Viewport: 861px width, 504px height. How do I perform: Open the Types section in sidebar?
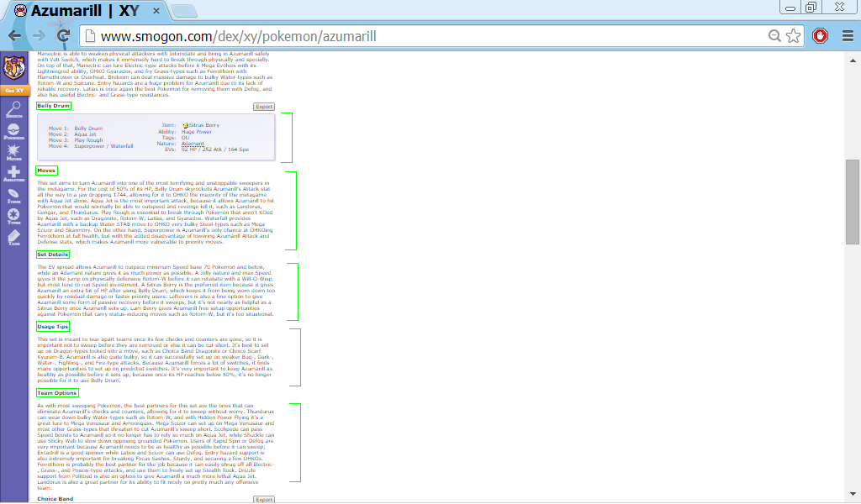13,217
